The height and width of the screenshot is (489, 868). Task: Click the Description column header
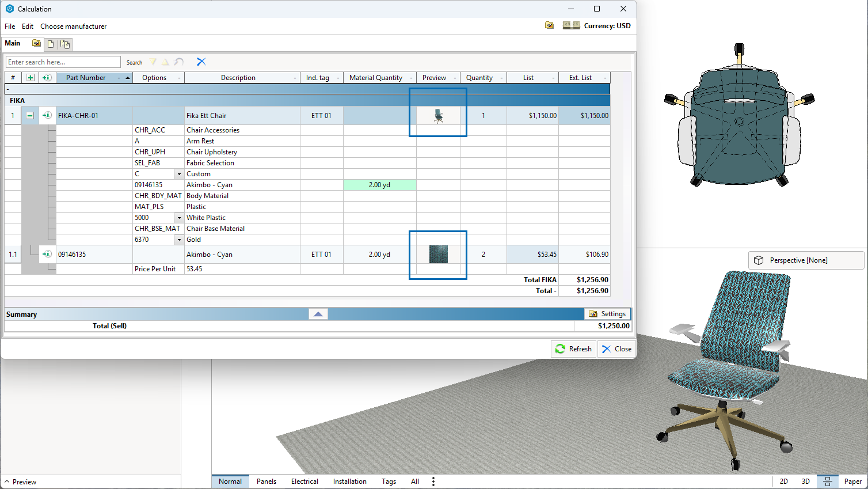click(x=242, y=78)
